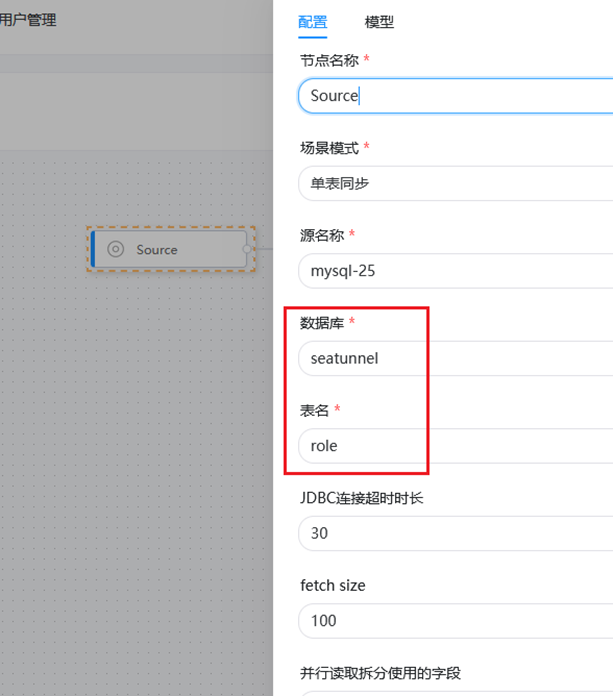Click the 用户管理 header text
Image resolution: width=613 pixels, height=696 pixels.
click(x=28, y=20)
